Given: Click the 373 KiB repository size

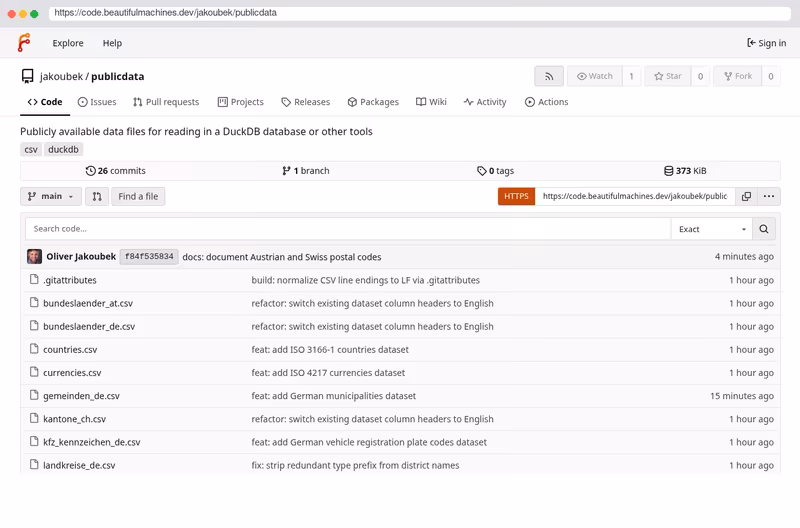Looking at the screenshot, I should coord(685,171).
